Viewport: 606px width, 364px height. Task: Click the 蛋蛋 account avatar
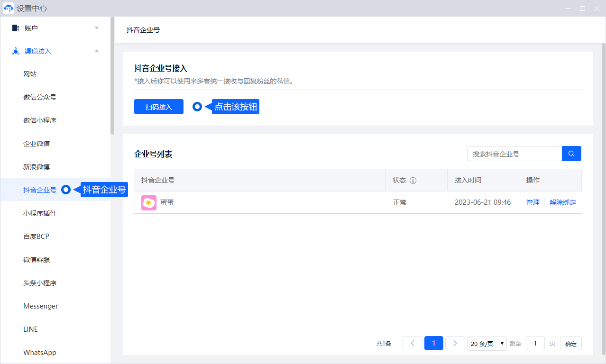pyautogui.click(x=149, y=203)
